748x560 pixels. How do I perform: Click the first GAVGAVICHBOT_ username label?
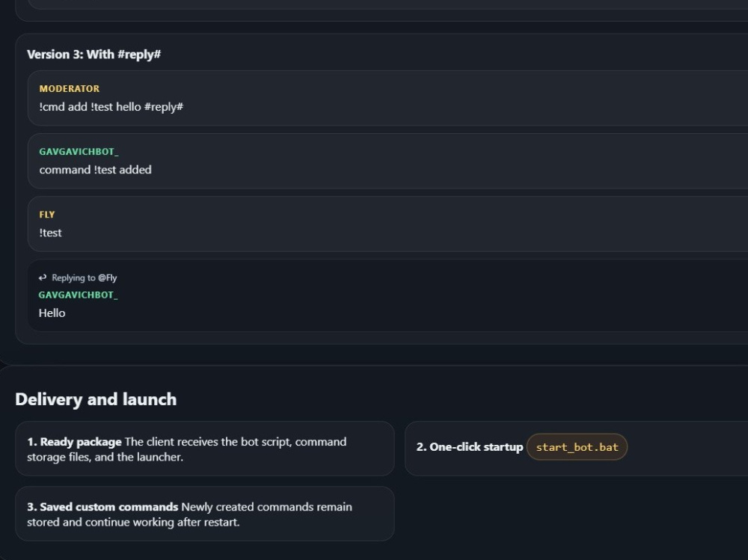coord(79,152)
